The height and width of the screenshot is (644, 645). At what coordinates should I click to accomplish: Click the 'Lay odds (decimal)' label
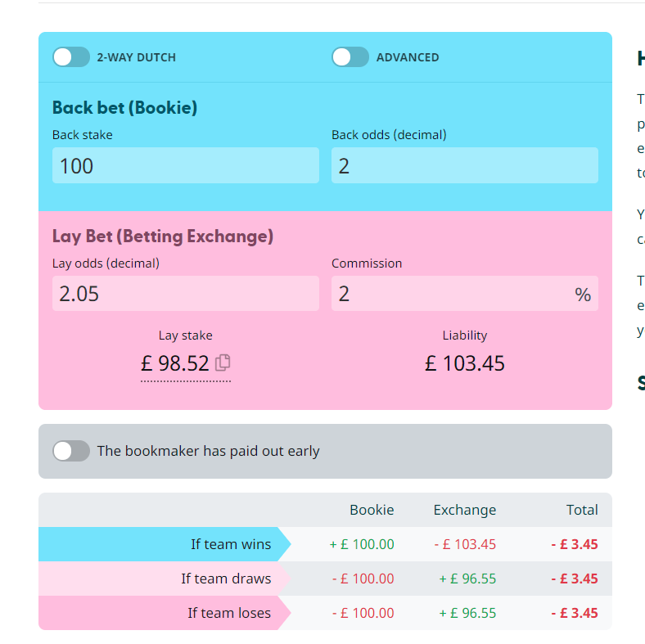coord(106,263)
